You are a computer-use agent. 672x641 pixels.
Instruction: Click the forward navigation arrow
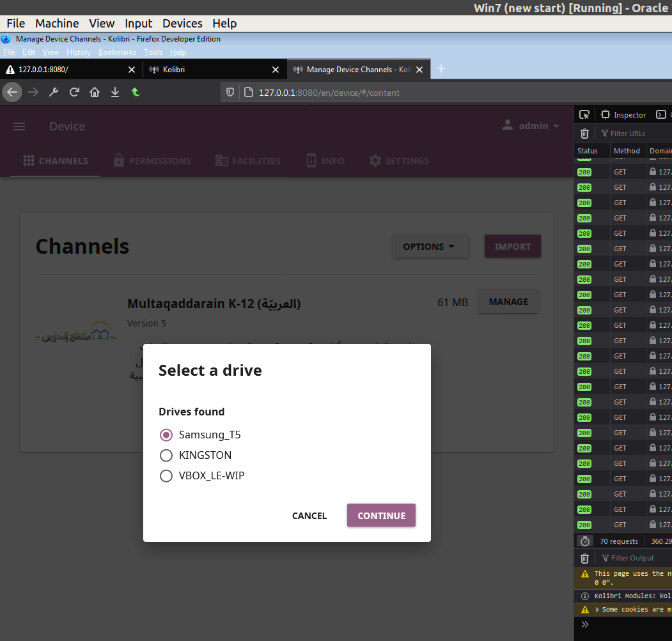33,92
